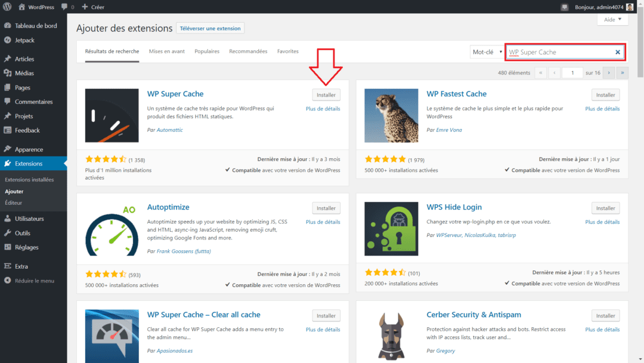Clear the search field with X
This screenshot has height=363, width=644.
point(618,52)
